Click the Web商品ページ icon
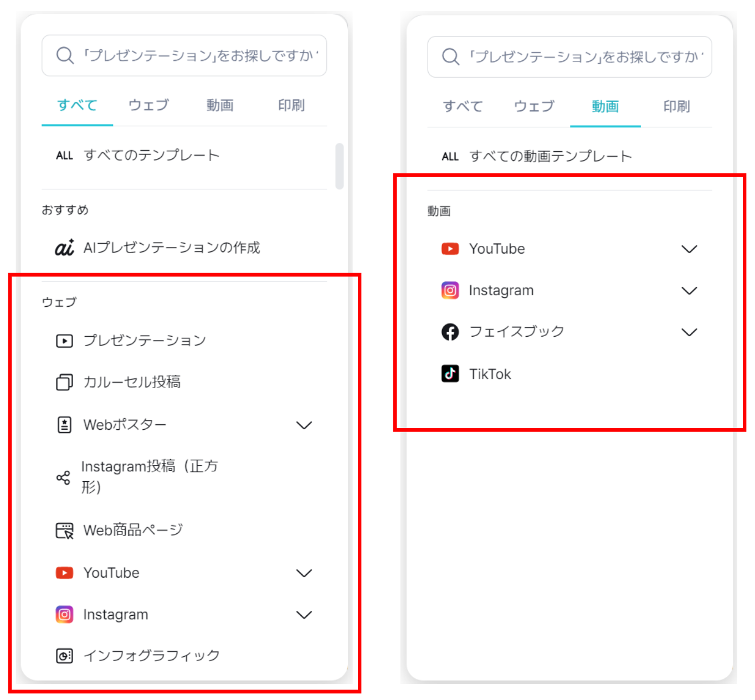Viewport: 755px width, 700px height. point(64,531)
